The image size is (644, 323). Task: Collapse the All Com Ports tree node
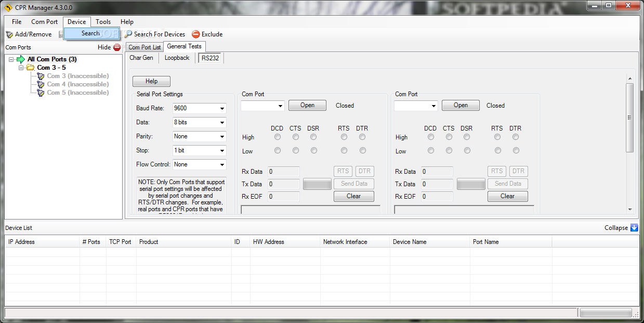coord(11,59)
